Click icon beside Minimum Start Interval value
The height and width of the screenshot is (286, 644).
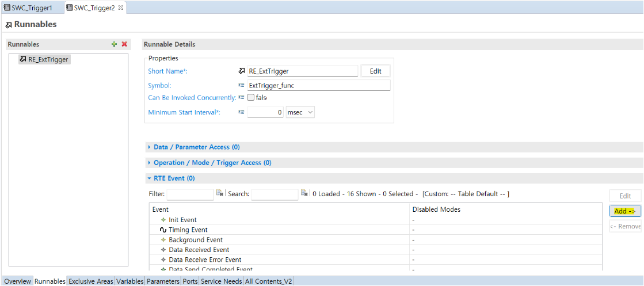pos(242,112)
